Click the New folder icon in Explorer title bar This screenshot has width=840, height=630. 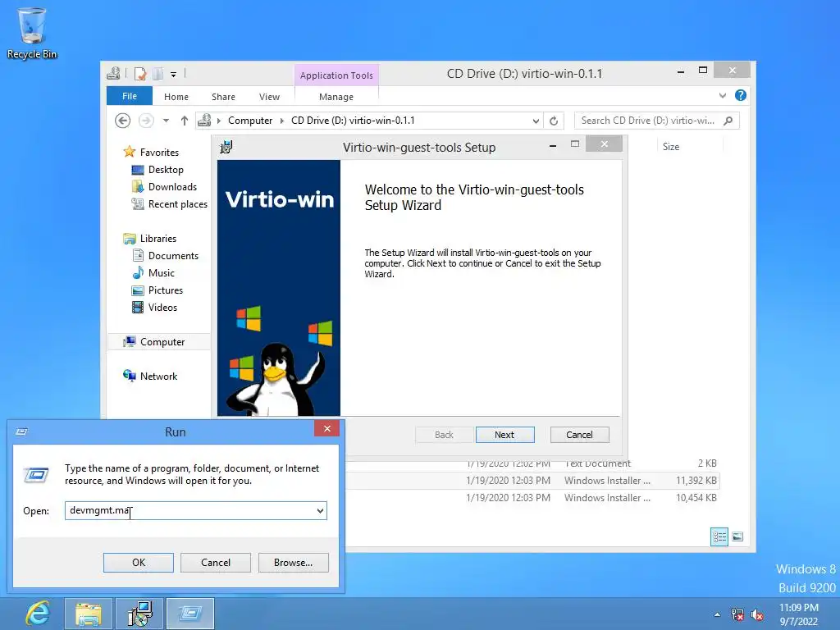click(158, 73)
